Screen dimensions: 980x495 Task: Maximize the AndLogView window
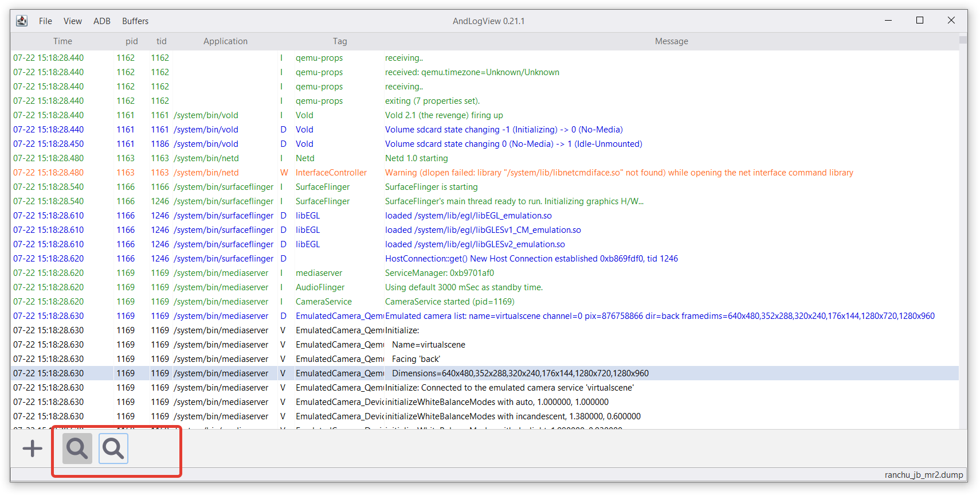(920, 20)
